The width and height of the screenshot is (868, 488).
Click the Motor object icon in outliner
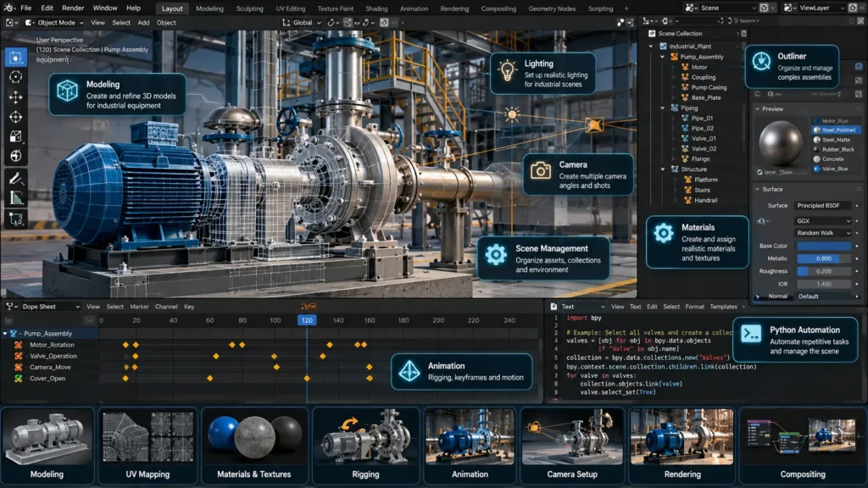pos(685,67)
